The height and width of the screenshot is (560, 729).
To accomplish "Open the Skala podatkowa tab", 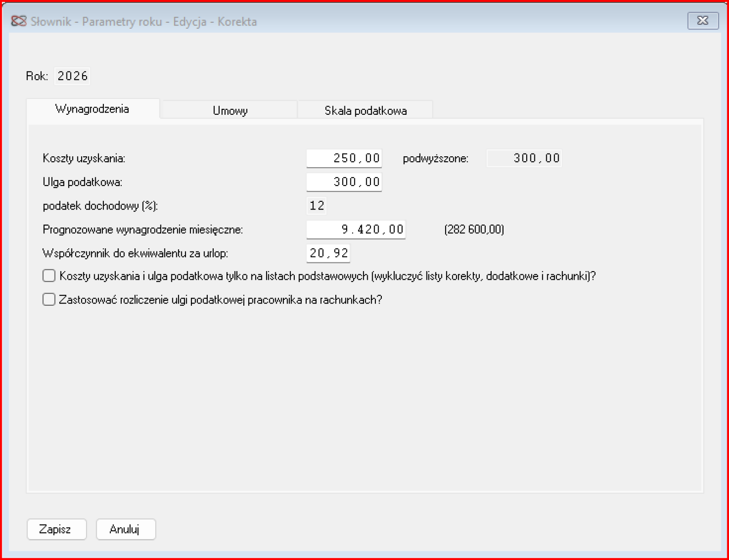I will coord(365,111).
